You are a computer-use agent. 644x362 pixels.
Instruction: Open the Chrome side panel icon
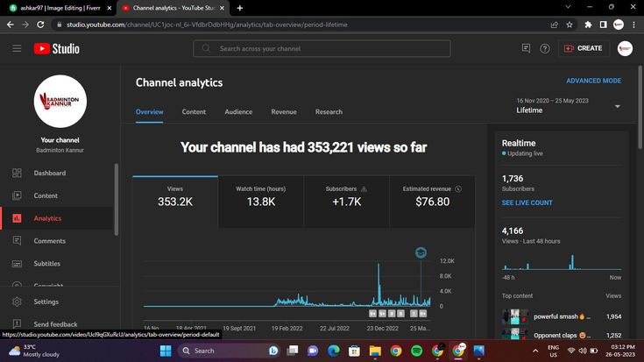coord(603,25)
